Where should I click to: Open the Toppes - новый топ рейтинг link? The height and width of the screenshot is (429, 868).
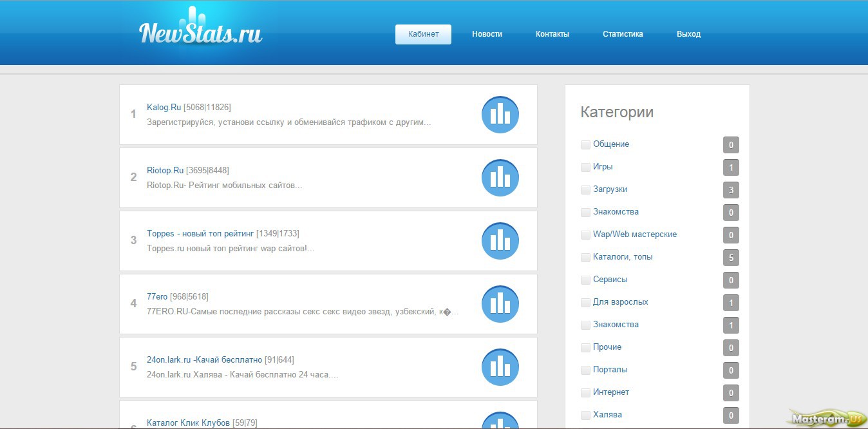click(200, 234)
